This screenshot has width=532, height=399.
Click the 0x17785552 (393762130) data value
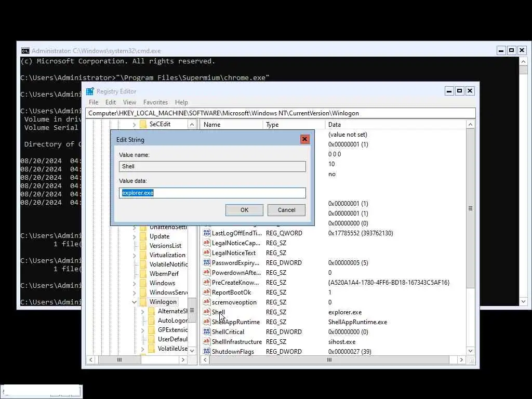tap(361, 233)
